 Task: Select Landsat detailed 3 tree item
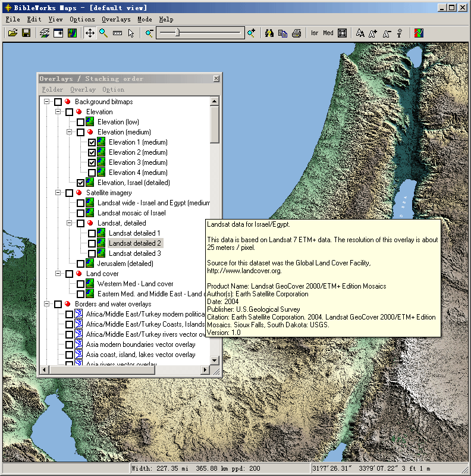pos(135,253)
